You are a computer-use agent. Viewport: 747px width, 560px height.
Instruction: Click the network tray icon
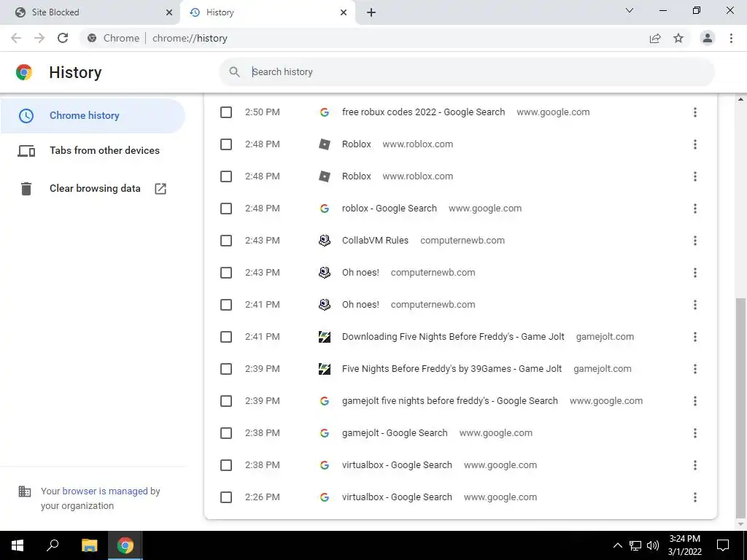click(635, 545)
